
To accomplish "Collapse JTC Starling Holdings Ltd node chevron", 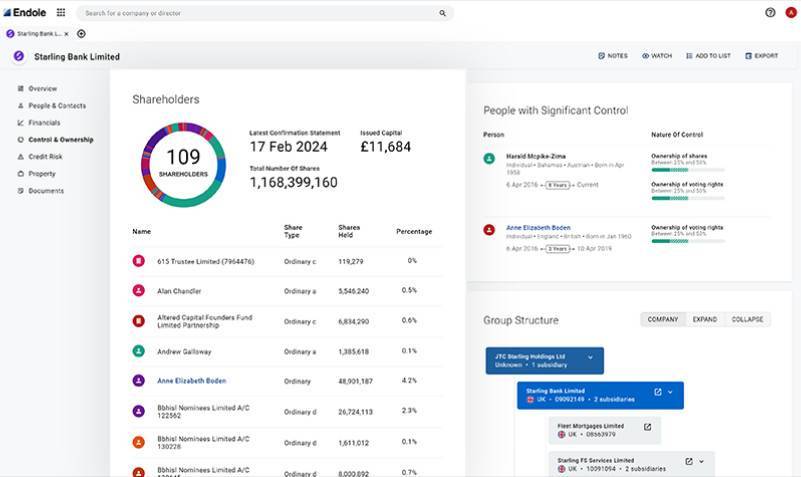I will [x=590, y=357].
